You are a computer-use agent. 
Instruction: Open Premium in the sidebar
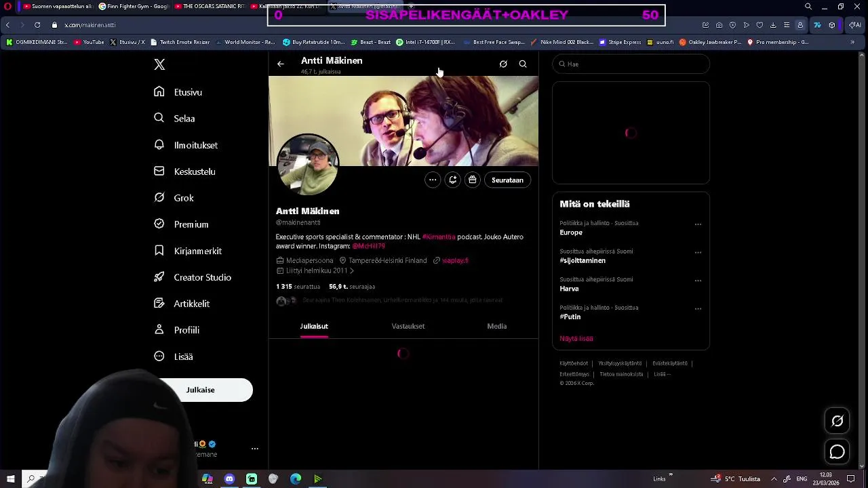coord(181,224)
